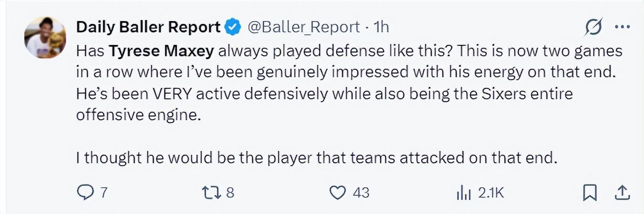Click the reply count number 7
Viewport: 644px width, 214px height.
tap(104, 193)
